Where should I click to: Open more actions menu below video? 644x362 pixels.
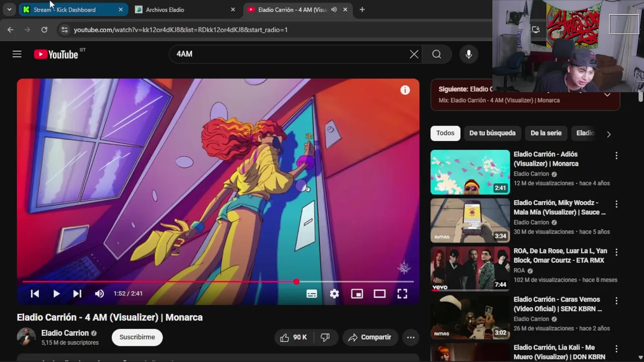pos(411,337)
